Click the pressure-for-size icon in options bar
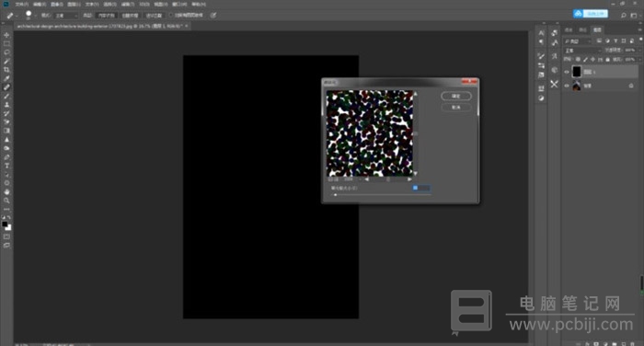 click(x=213, y=16)
